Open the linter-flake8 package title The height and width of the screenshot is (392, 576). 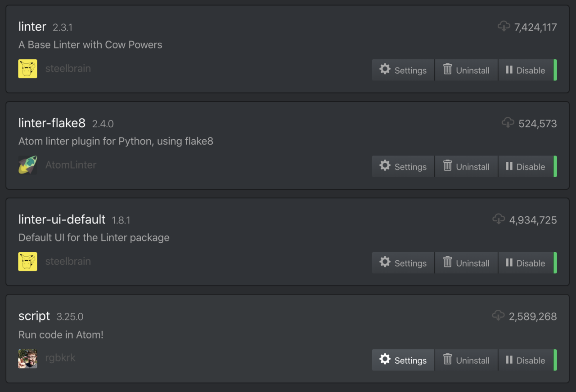pyautogui.click(x=52, y=123)
